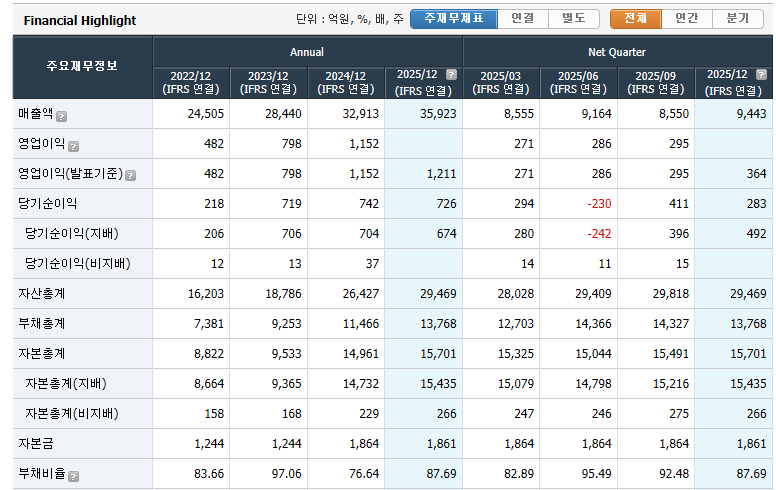Switch to the 분기 period tab
The image size is (776, 490).
[738, 19]
